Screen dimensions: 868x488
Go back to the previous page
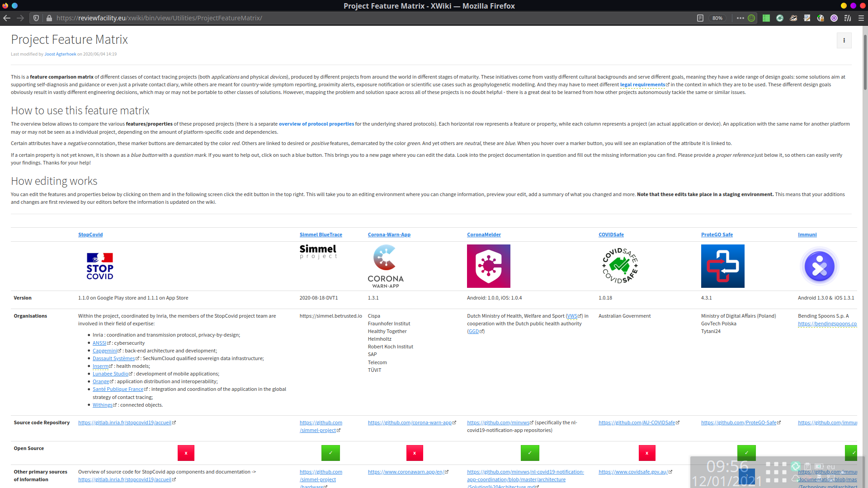tap(7, 18)
